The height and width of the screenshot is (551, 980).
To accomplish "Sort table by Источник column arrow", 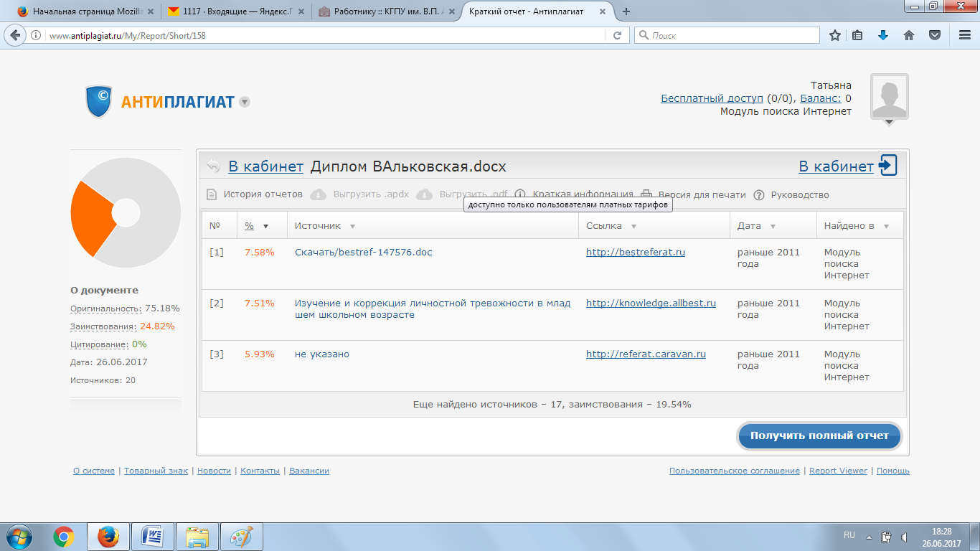I will pos(352,226).
